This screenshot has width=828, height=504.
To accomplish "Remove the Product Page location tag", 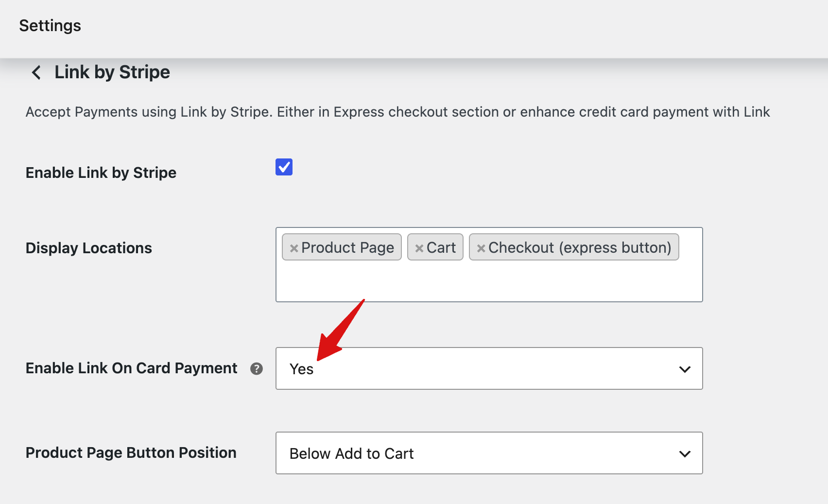I will click(x=293, y=248).
